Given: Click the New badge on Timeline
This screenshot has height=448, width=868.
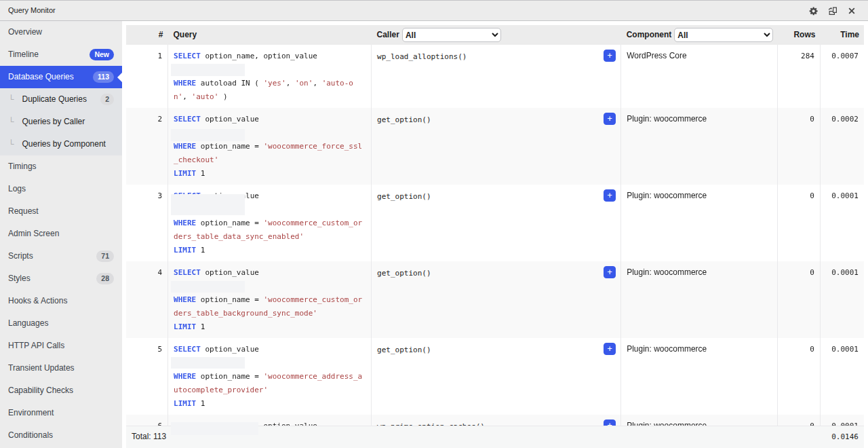Looking at the screenshot, I should (x=102, y=54).
